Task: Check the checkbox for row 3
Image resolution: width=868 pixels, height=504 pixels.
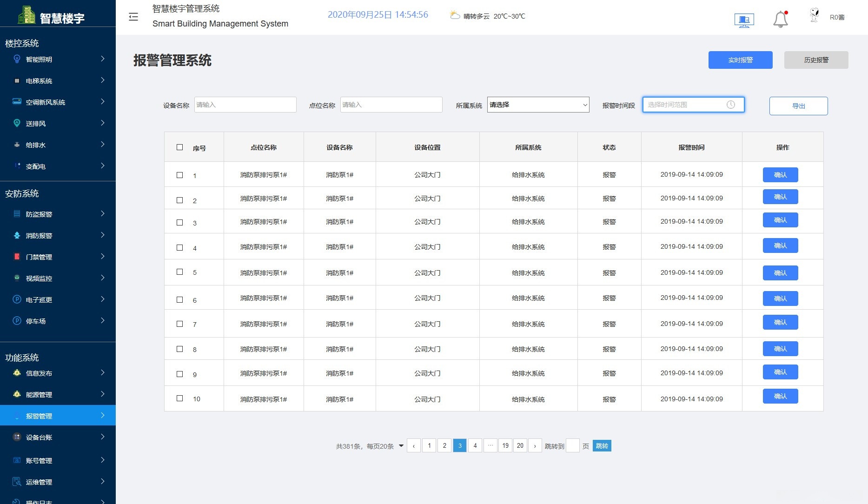Action: tap(180, 223)
